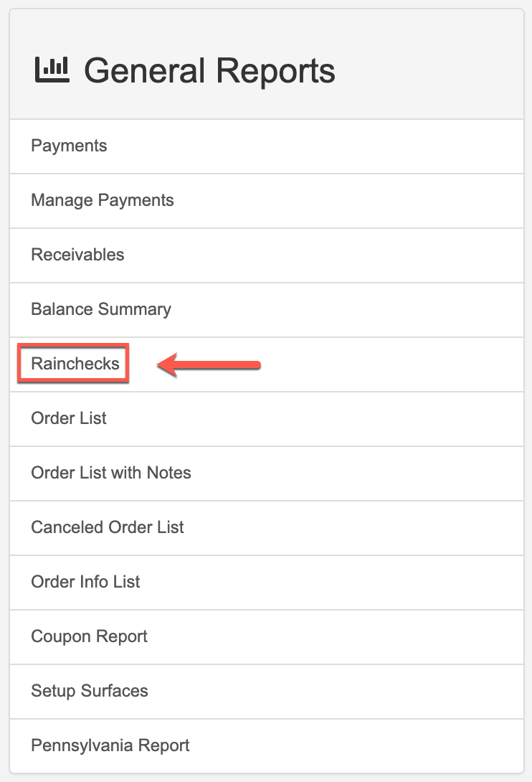The height and width of the screenshot is (782, 532).
Task: View the Balance Summary report
Action: (x=101, y=309)
